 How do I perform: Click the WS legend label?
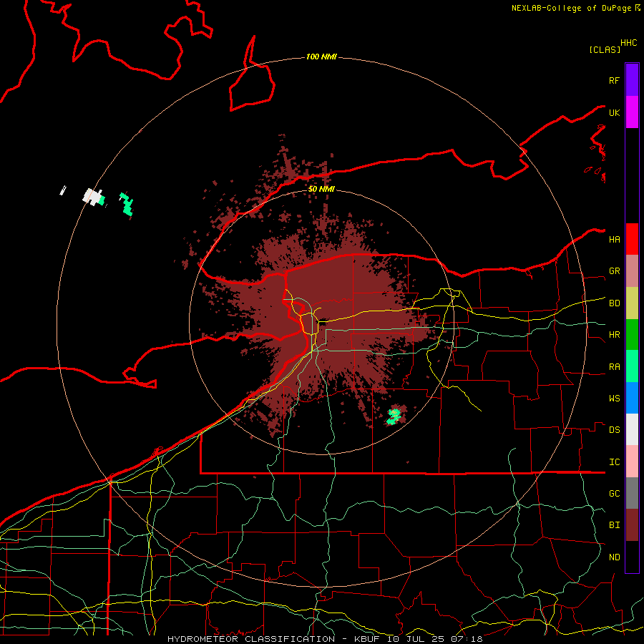coord(614,399)
